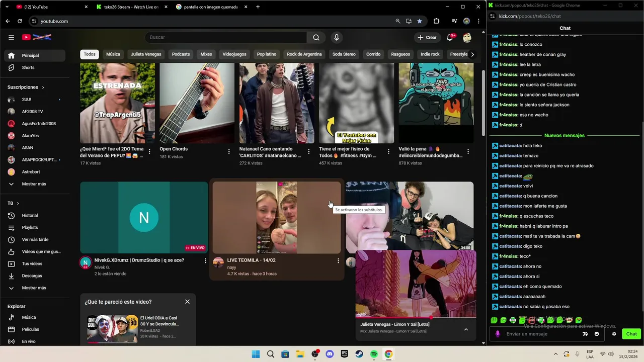Open Ver más tarde list

(x=35, y=239)
